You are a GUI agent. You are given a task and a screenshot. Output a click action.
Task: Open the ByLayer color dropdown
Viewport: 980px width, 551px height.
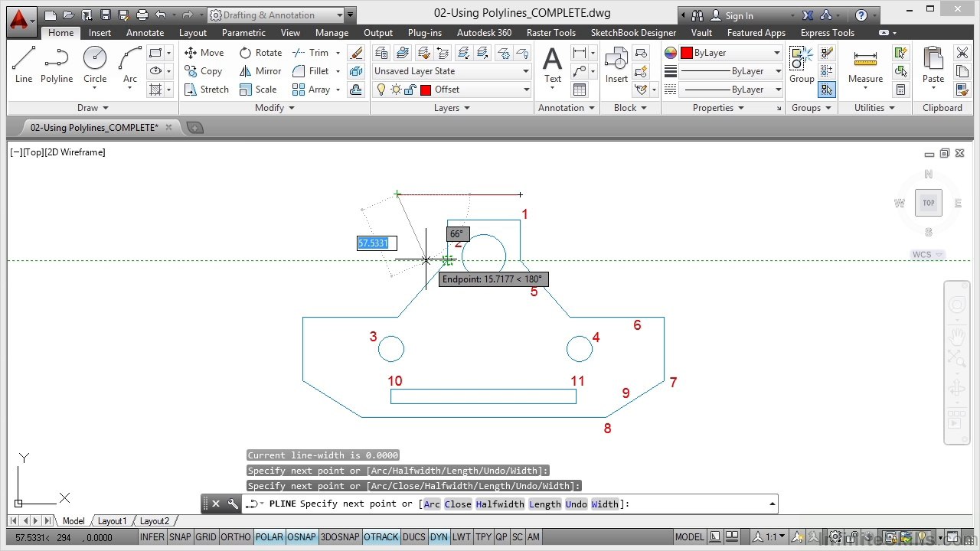click(x=731, y=53)
